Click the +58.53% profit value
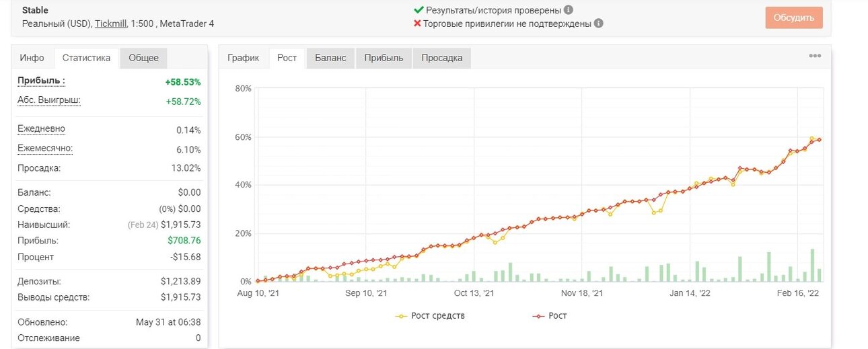 tap(183, 82)
